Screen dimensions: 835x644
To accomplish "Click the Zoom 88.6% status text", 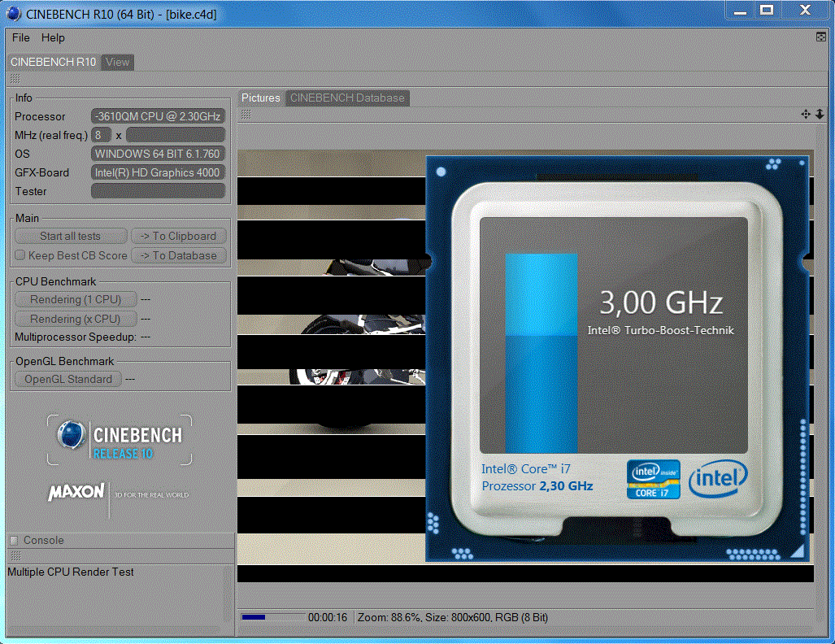I will (389, 617).
